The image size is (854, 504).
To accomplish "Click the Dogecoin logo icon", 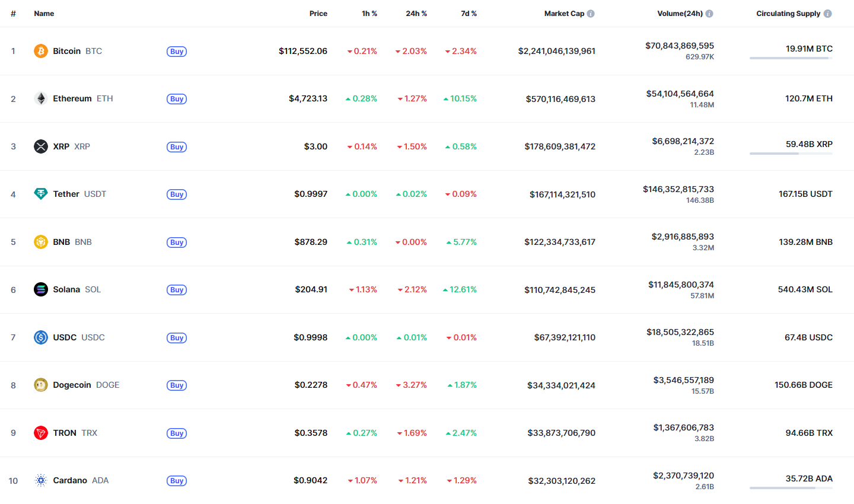I will (41, 385).
